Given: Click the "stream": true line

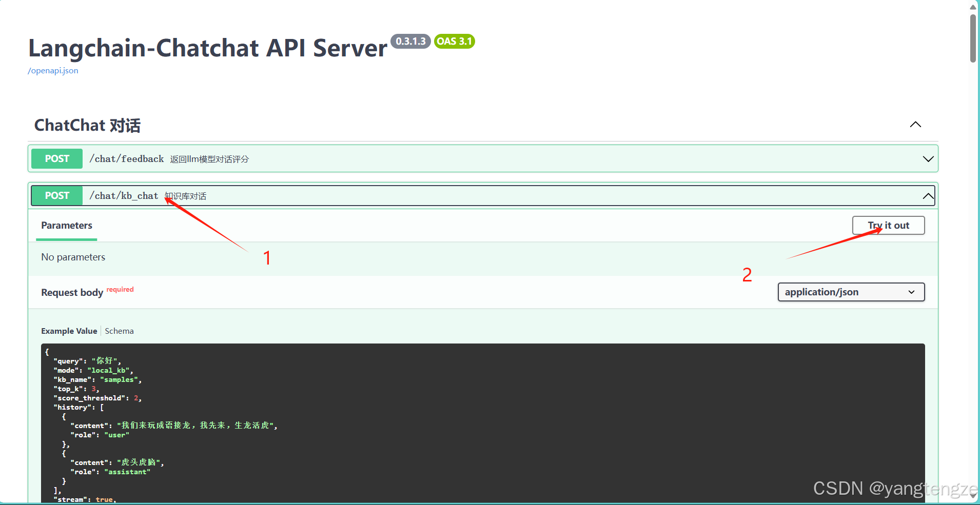Looking at the screenshot, I should pos(85,500).
